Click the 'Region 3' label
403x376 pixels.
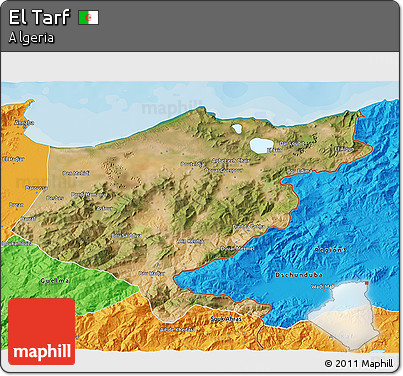click(330, 250)
